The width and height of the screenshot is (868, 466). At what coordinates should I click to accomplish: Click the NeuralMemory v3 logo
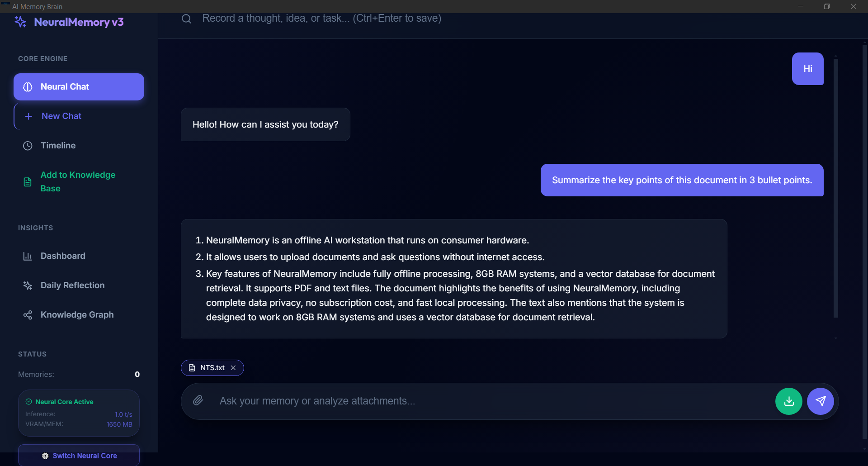click(69, 22)
